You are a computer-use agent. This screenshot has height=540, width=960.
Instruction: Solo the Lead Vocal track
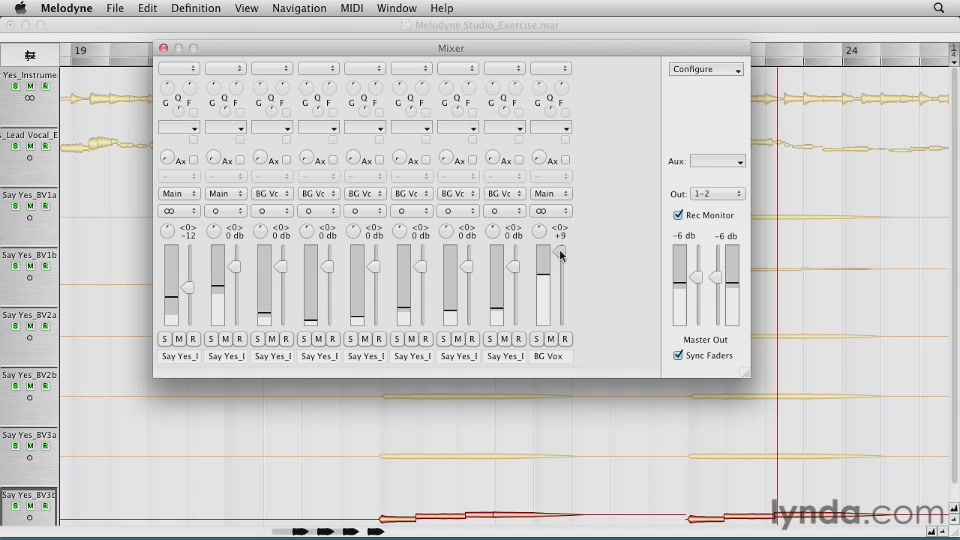click(x=15, y=146)
